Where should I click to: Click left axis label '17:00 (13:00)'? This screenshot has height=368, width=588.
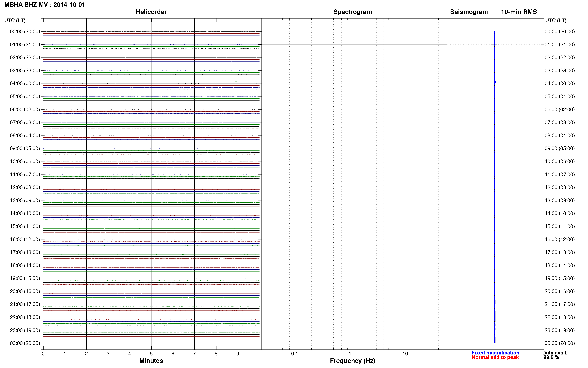25,252
